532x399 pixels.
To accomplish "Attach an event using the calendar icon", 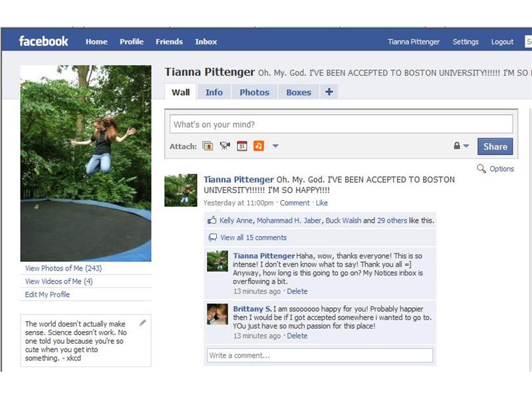I will (242, 146).
